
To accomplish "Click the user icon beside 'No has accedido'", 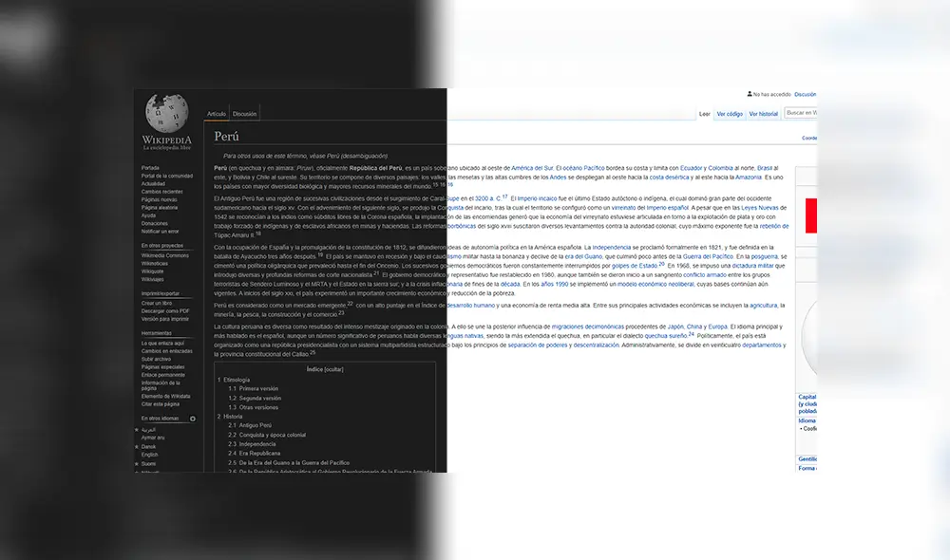I will [x=750, y=93].
